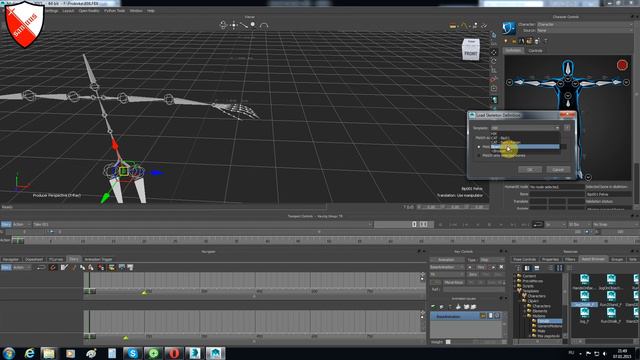Switch to the Dopesheet tab
640x360 pixels.
pyautogui.click(x=34, y=259)
